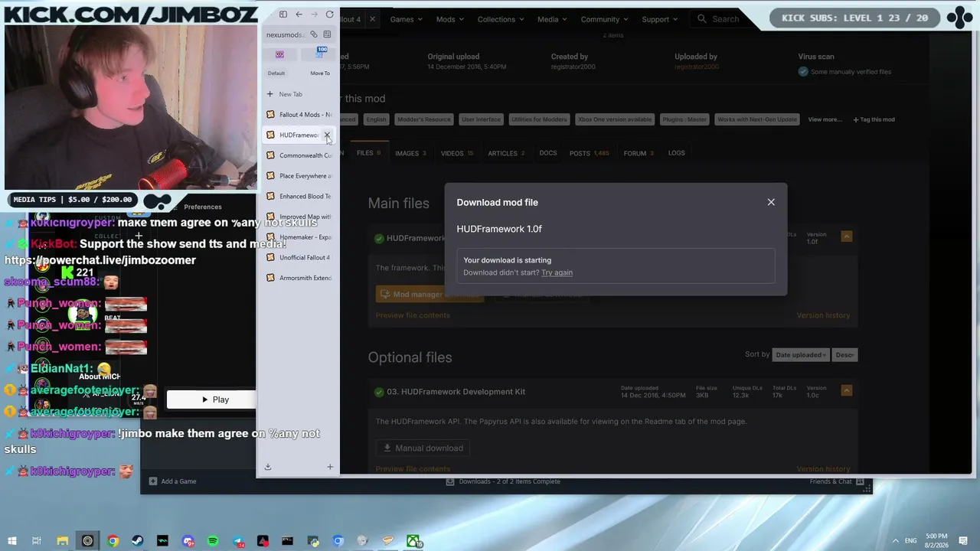Screen dimensions: 980x551
Task: Open the VIDEOS tab of the mod
Action: tap(456, 153)
